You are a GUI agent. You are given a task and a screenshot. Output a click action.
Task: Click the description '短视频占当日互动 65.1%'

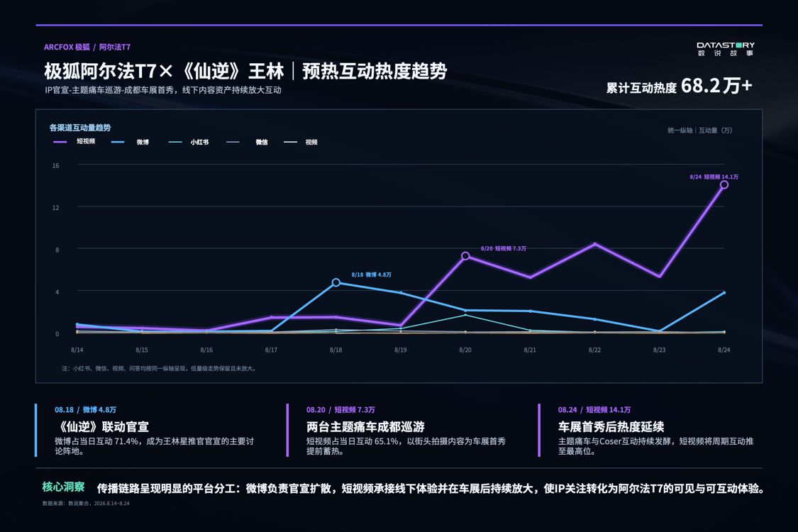pyautogui.click(x=406, y=446)
